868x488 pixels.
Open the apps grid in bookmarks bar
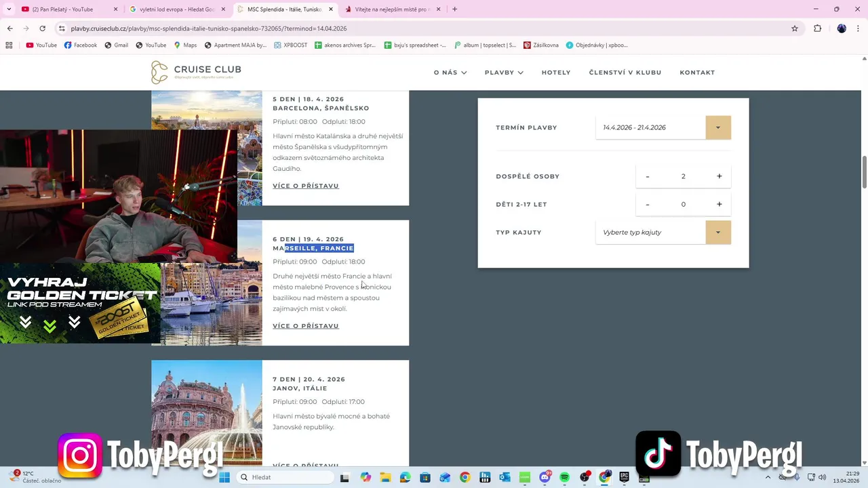[9, 45]
